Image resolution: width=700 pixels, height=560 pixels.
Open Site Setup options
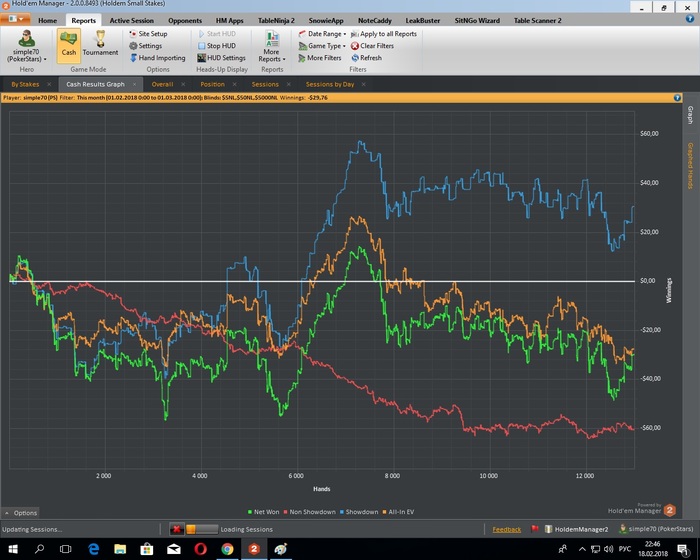(x=148, y=33)
